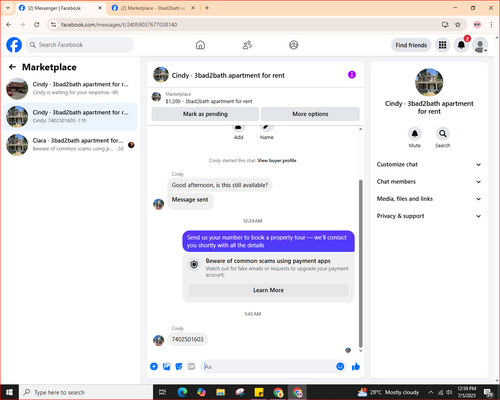
Task: Open the Friends icon in top navigation
Action: tap(247, 45)
